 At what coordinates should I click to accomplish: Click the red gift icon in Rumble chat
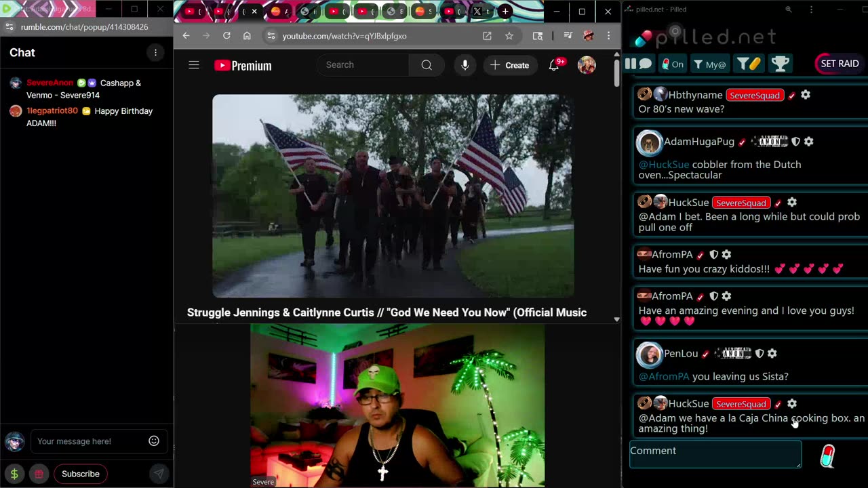39,474
